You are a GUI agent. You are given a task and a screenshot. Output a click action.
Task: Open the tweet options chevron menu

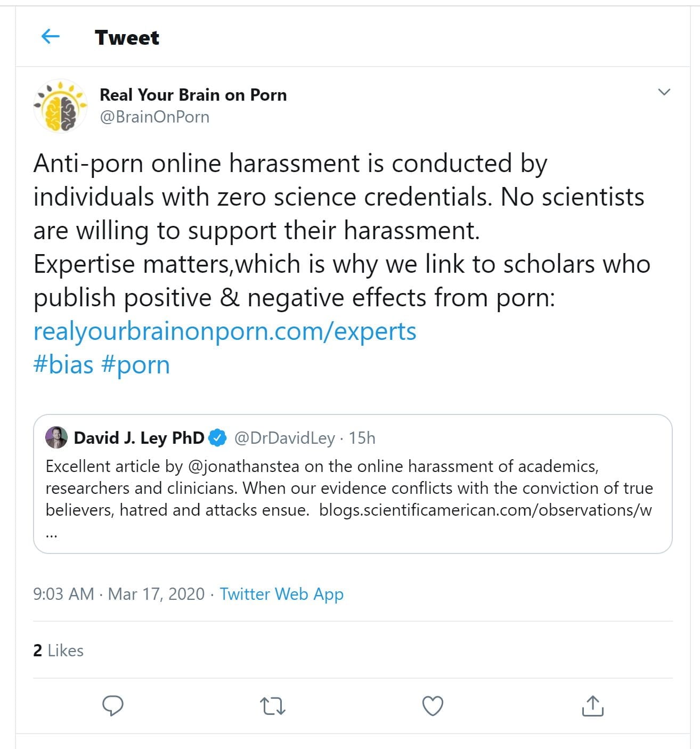(x=664, y=92)
